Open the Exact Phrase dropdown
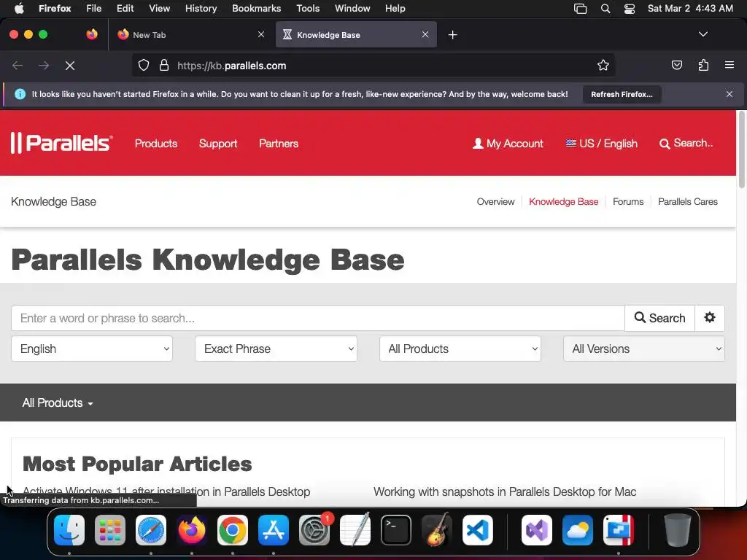Screen dimensions: 747x560 click(x=276, y=349)
